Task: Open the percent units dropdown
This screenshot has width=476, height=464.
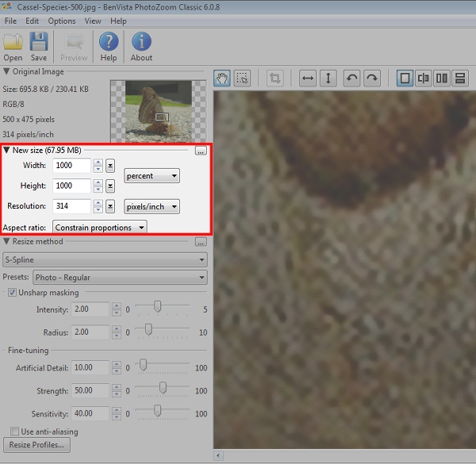Action: 152,176
